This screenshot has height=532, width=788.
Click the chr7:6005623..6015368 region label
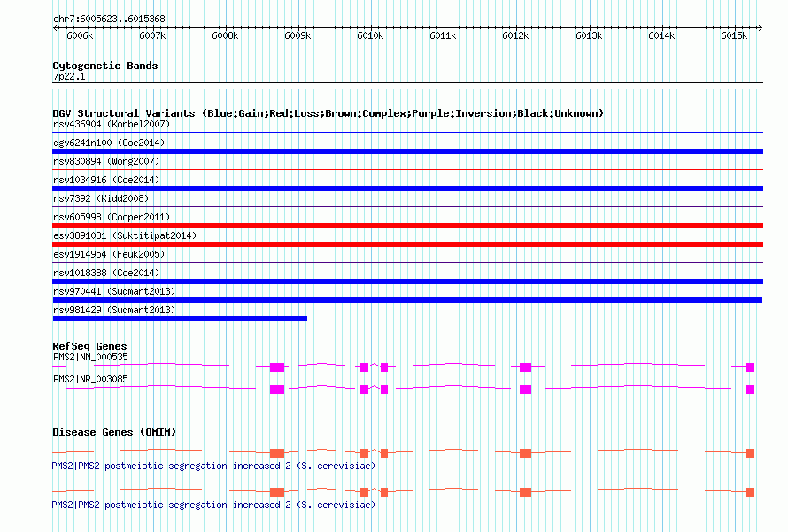coord(109,19)
